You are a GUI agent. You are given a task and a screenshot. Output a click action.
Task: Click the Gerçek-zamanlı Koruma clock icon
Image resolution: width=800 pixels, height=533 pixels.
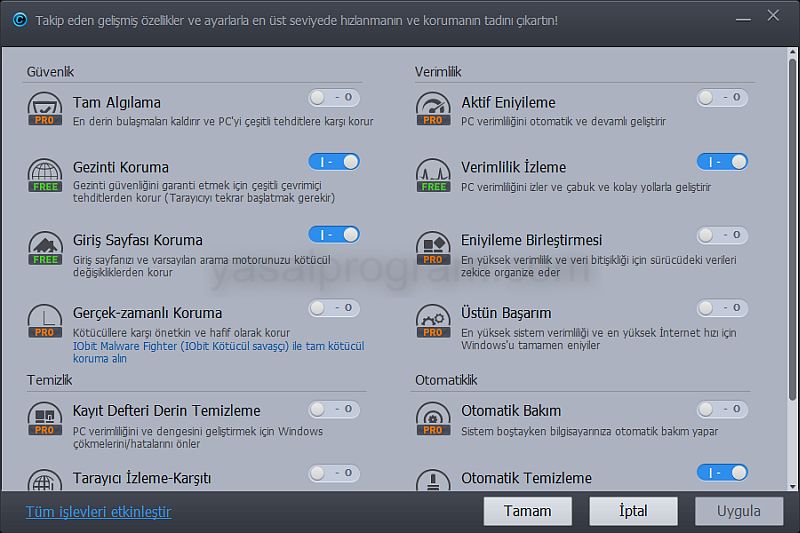click(x=45, y=320)
